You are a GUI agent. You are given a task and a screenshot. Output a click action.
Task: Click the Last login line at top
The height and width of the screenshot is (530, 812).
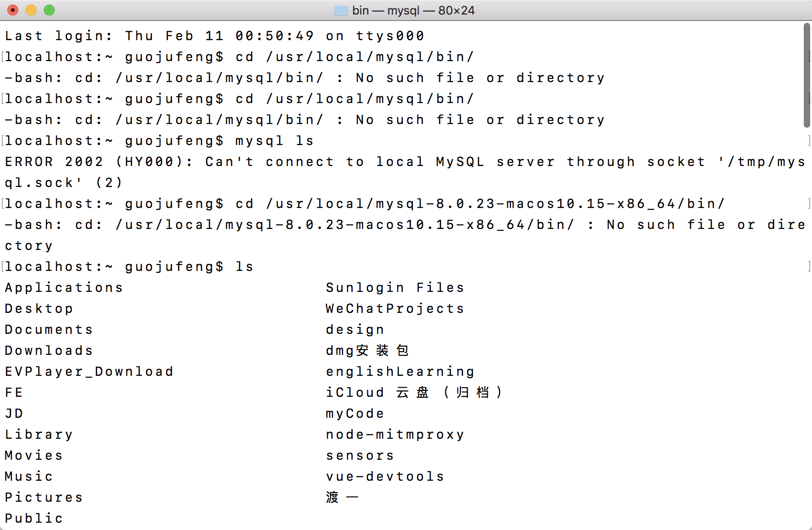click(x=214, y=36)
